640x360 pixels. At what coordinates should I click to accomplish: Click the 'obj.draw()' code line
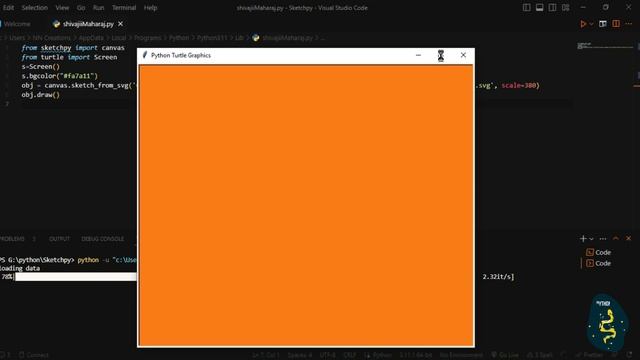[40, 95]
